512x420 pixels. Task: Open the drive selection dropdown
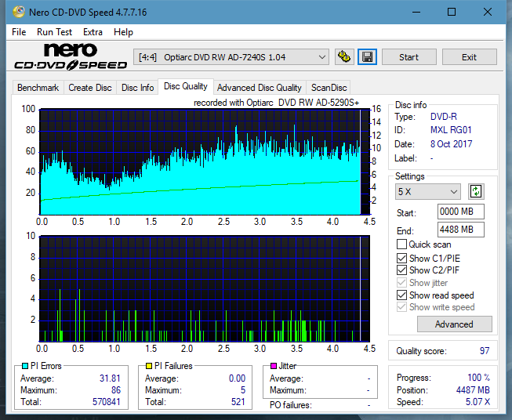(231, 57)
